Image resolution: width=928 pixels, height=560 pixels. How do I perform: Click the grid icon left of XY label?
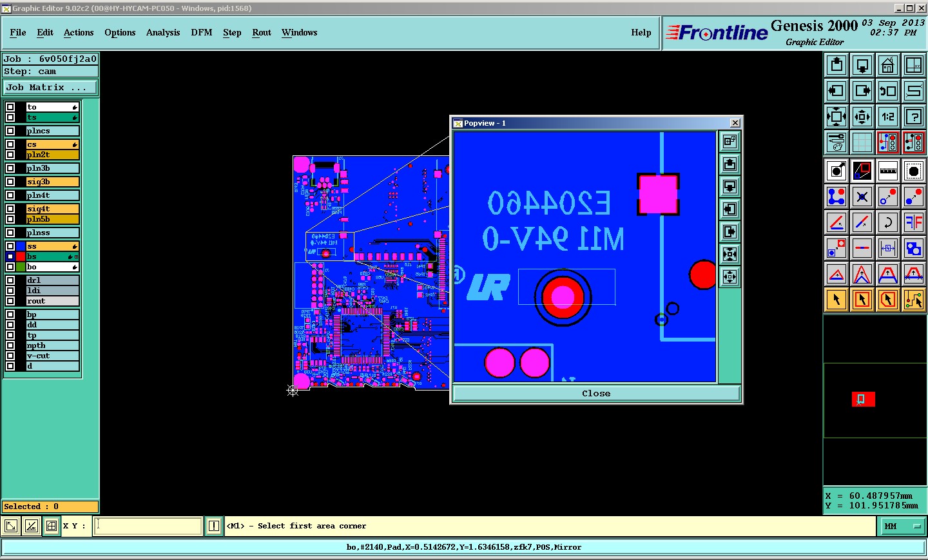[x=52, y=526]
